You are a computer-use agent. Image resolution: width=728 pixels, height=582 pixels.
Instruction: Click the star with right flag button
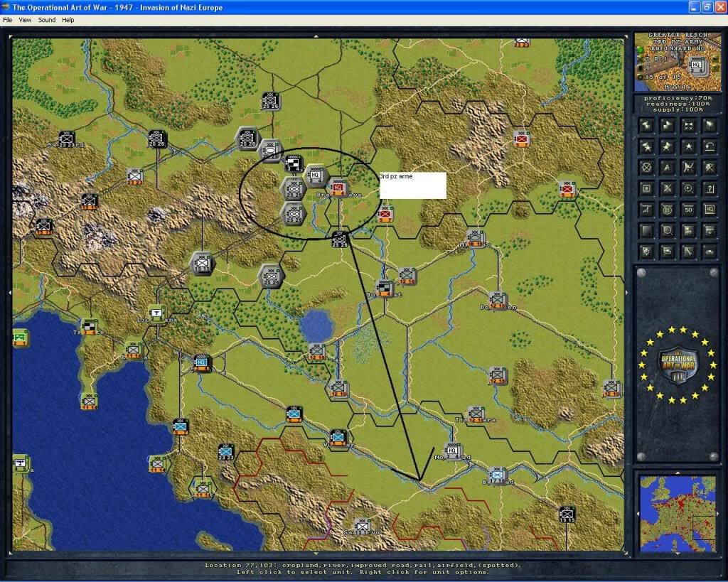click(x=667, y=146)
